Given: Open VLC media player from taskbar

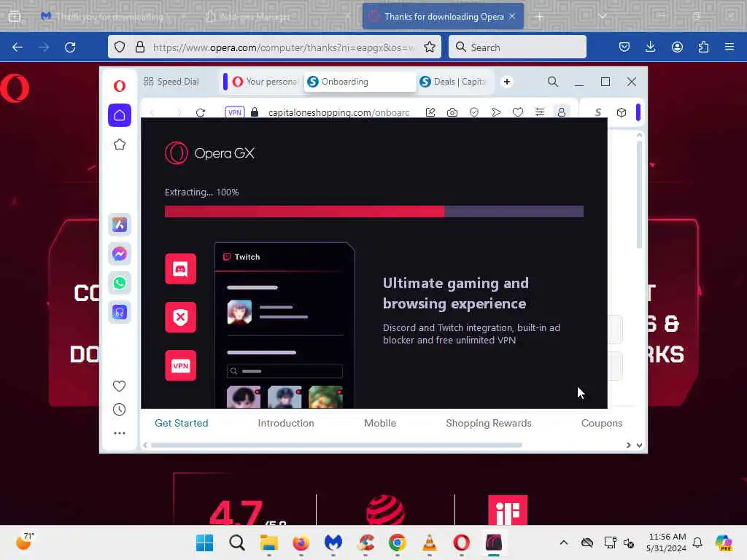Looking at the screenshot, I should [429, 542].
